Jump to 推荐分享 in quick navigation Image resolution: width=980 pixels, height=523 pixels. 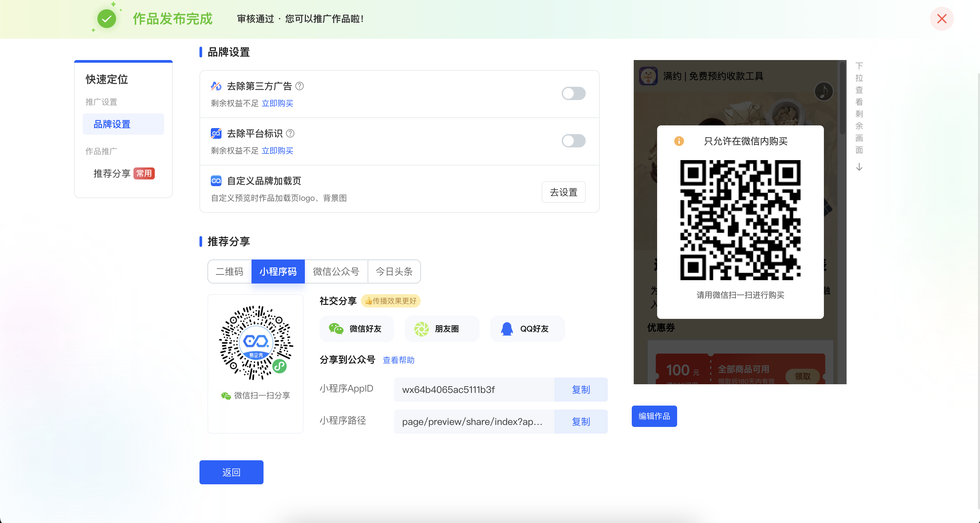pyautogui.click(x=112, y=173)
